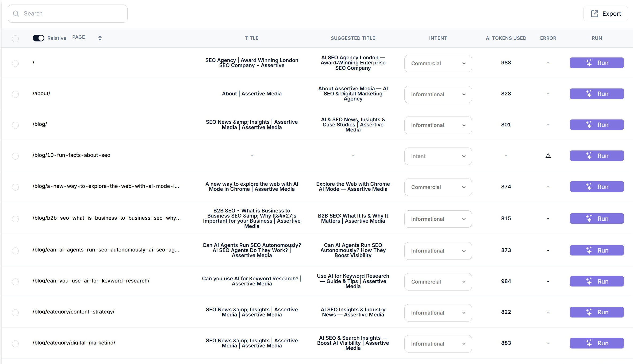
Task: Click warning icon for 10-fun-facts-about-seo row
Action: point(548,156)
